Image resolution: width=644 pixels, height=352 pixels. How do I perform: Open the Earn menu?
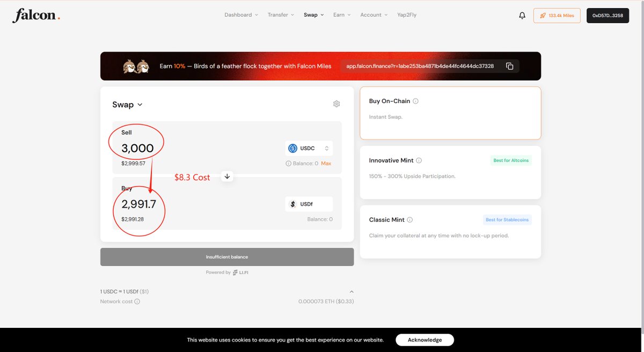pos(342,15)
